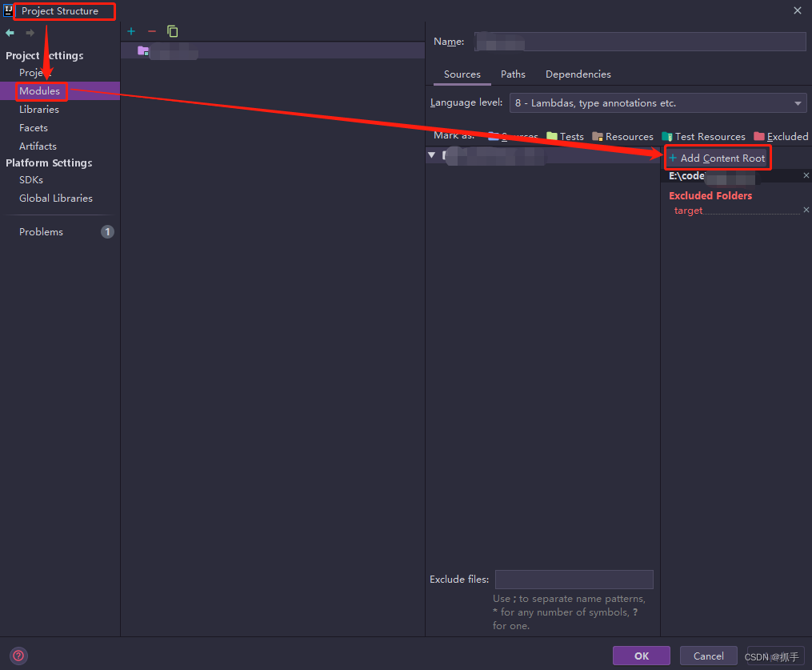Mark folder as Tests
The height and width of the screenshot is (670, 812).
(566, 137)
